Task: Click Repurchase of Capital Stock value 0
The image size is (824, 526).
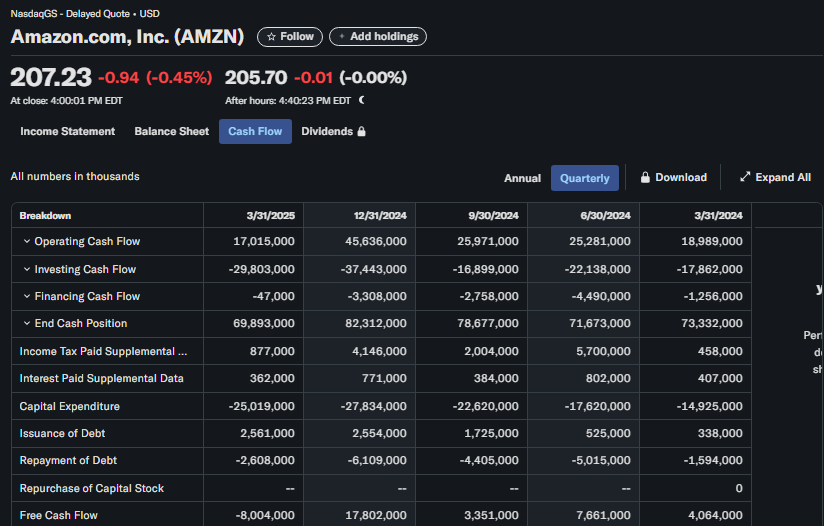Action: click(739, 488)
